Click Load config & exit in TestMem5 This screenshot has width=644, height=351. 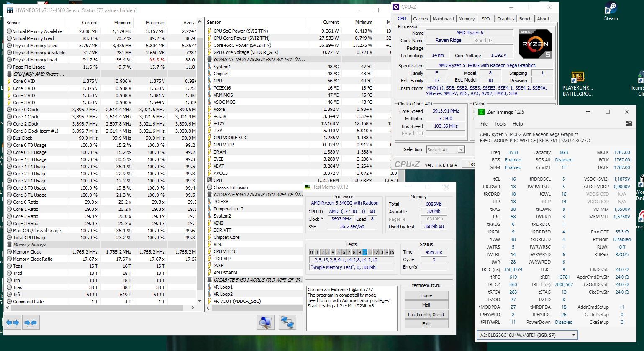click(426, 315)
